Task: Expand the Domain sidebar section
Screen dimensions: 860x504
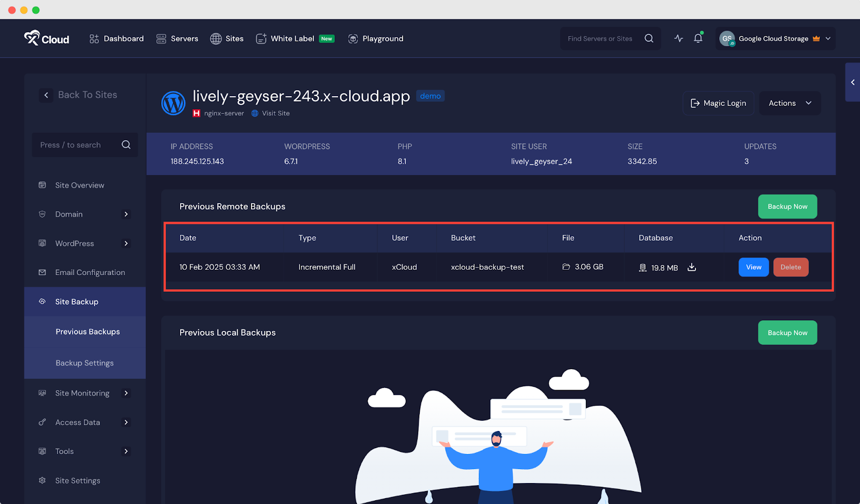Action: [126, 214]
